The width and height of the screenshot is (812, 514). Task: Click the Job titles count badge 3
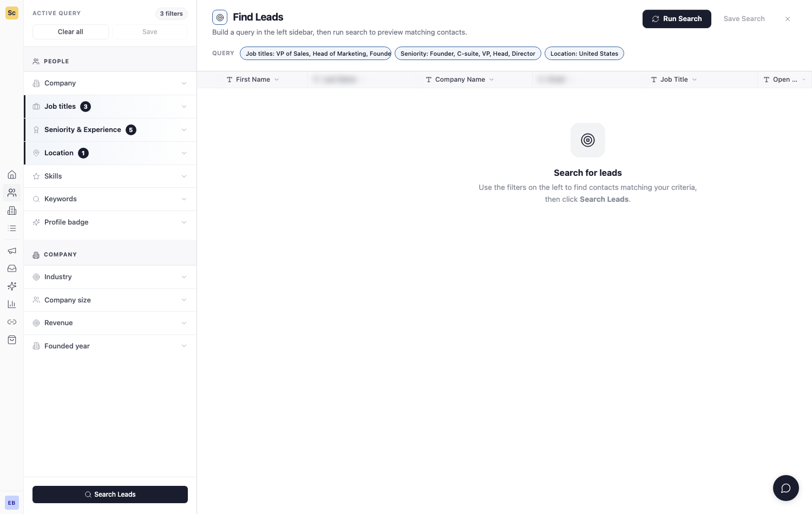[x=86, y=107]
